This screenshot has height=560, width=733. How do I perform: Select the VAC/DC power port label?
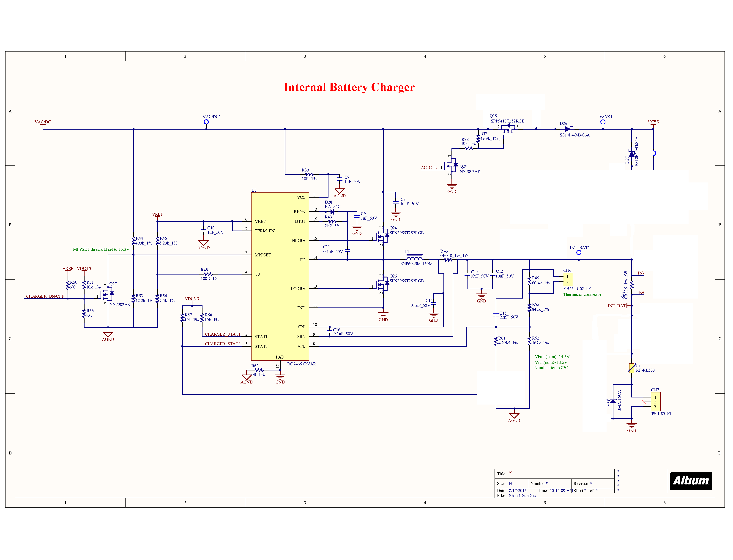tap(43, 122)
